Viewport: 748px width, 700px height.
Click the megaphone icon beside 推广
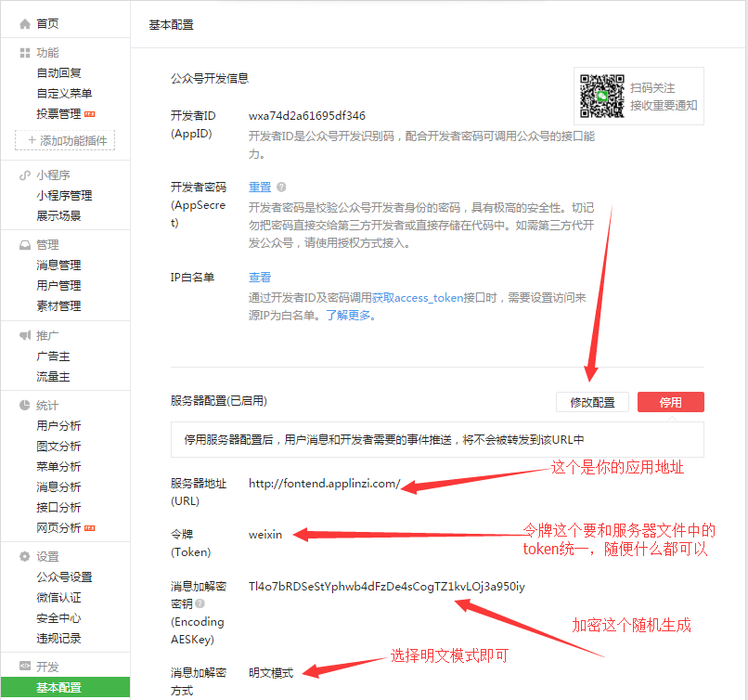click(25, 335)
